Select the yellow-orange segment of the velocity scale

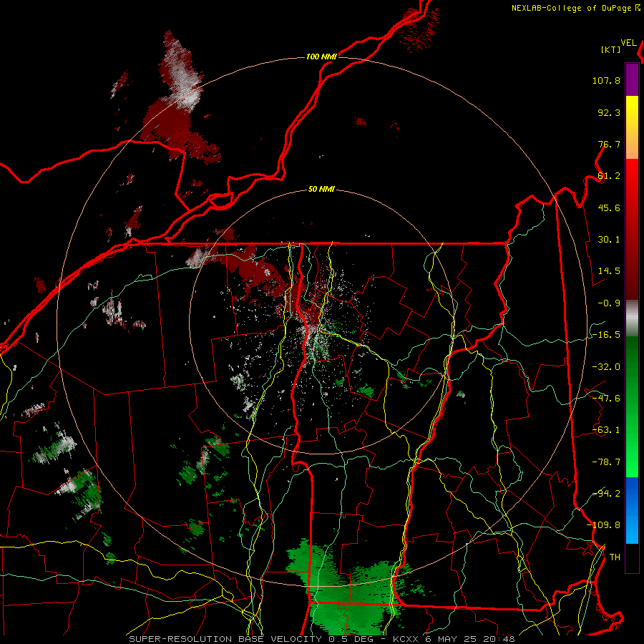(x=632, y=127)
